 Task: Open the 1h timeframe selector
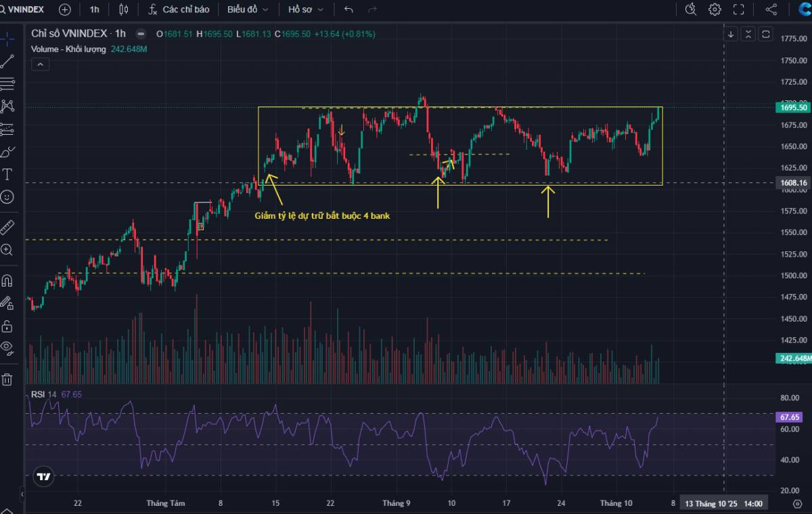point(93,9)
